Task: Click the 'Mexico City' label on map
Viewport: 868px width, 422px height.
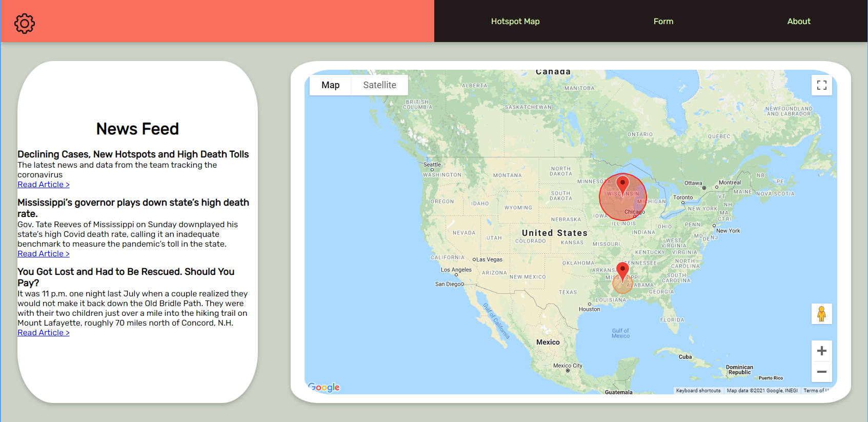Action: pos(568,366)
